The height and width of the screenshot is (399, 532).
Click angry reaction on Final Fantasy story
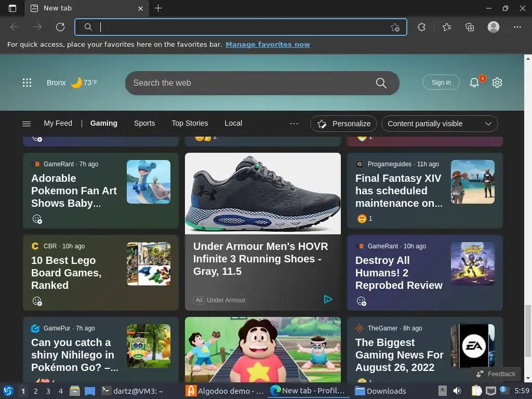point(362,219)
